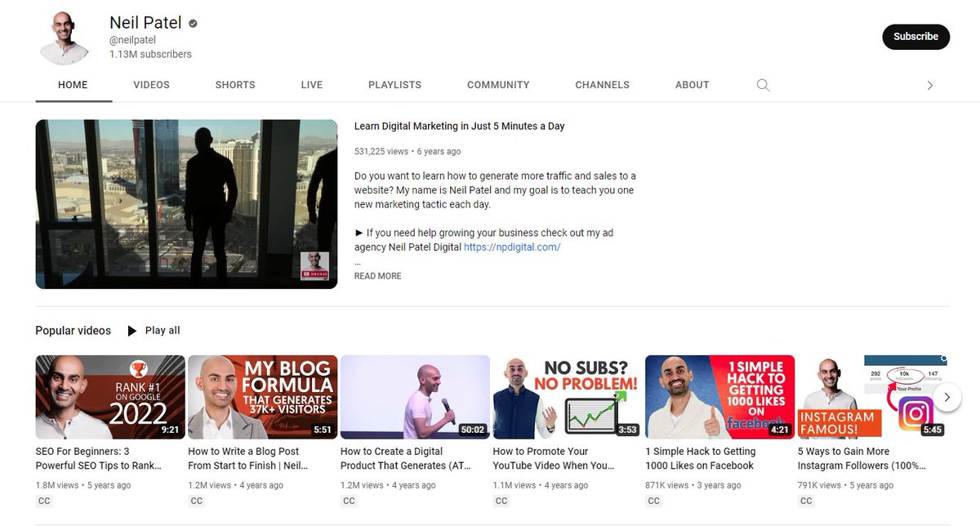Click the 531,225 views text
Viewport: 980px width, 526px height.
coord(381,151)
